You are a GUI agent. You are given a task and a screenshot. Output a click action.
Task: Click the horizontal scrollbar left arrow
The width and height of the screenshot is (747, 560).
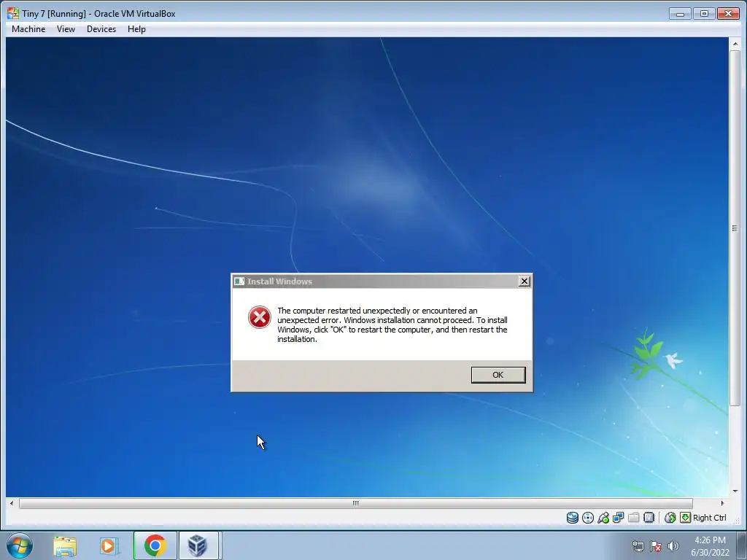(x=12, y=503)
